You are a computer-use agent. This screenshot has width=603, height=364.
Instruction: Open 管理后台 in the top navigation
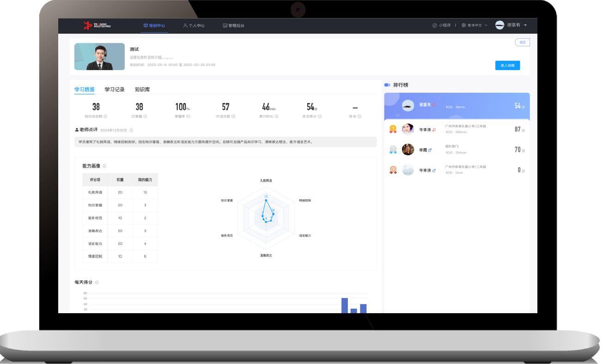tap(233, 26)
